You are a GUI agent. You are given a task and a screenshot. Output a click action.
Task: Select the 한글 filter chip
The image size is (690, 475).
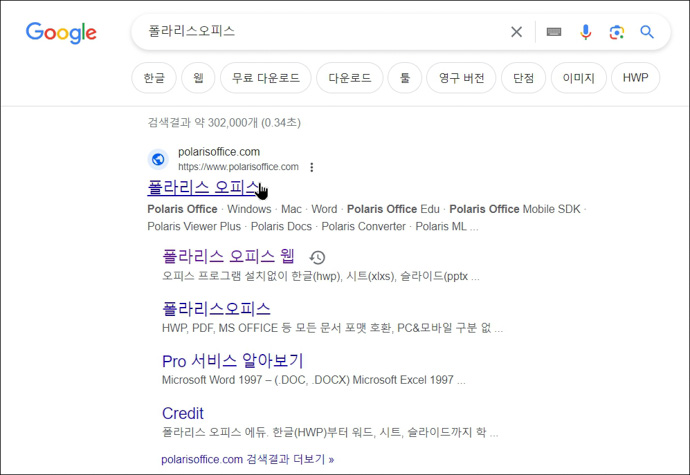pos(154,78)
